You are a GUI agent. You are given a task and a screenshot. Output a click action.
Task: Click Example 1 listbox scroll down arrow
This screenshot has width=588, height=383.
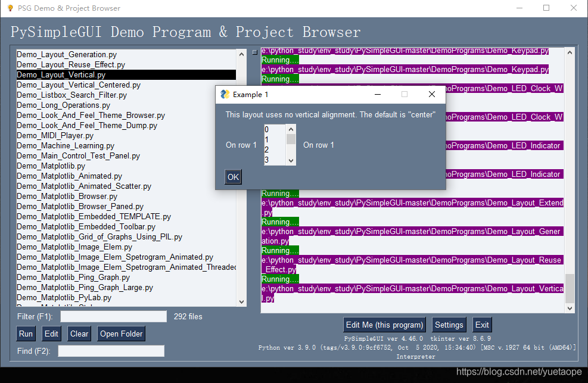tap(291, 160)
